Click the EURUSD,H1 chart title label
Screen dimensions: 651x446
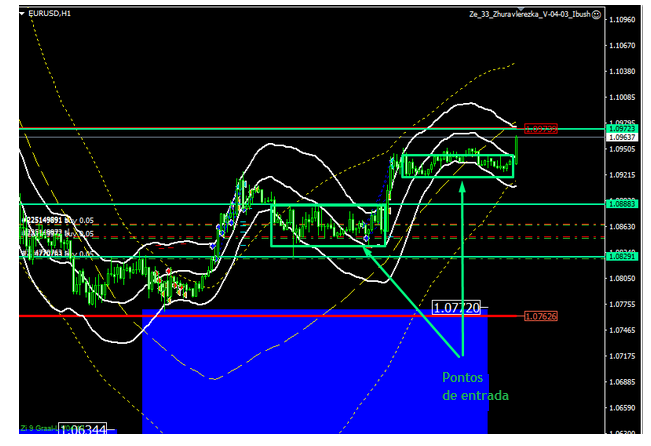[50, 14]
